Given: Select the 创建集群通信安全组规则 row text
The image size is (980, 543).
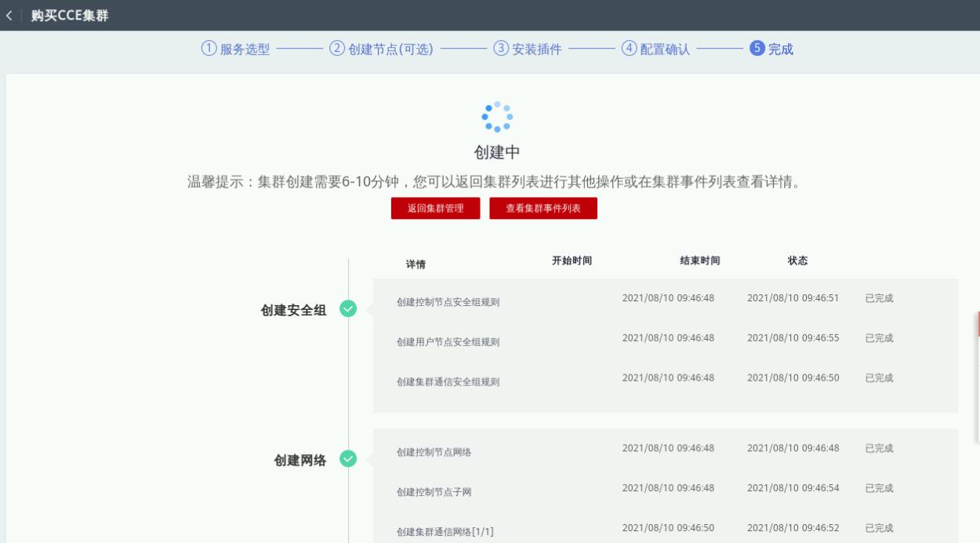Looking at the screenshot, I should (x=448, y=382).
